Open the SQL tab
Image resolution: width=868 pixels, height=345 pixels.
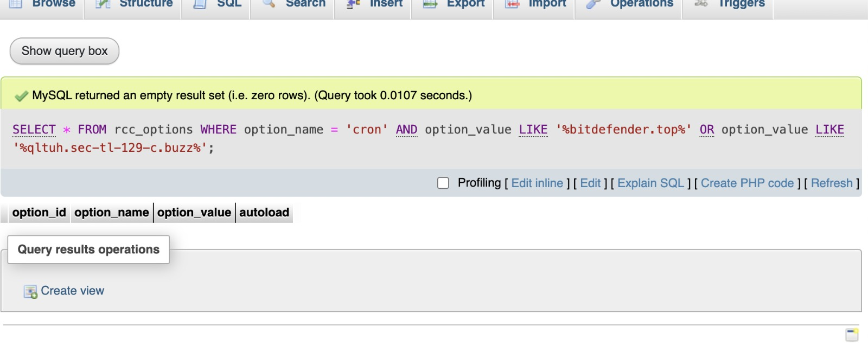pyautogui.click(x=228, y=4)
